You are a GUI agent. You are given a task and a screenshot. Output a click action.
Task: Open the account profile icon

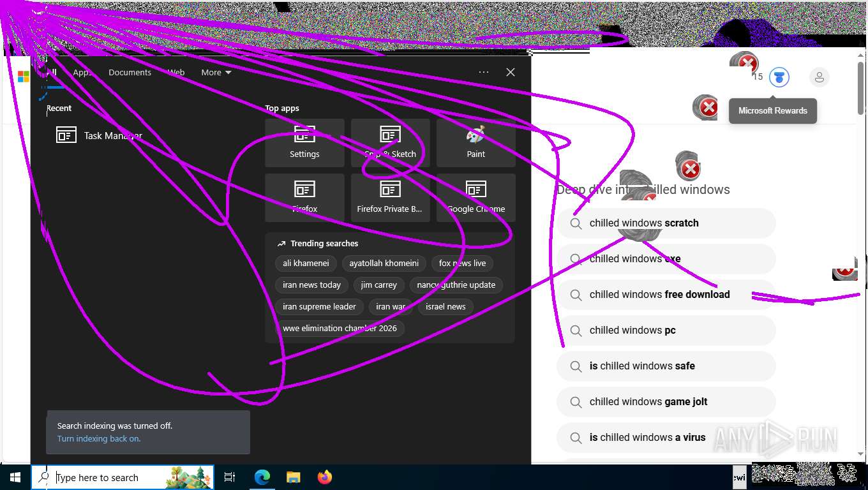tap(819, 77)
